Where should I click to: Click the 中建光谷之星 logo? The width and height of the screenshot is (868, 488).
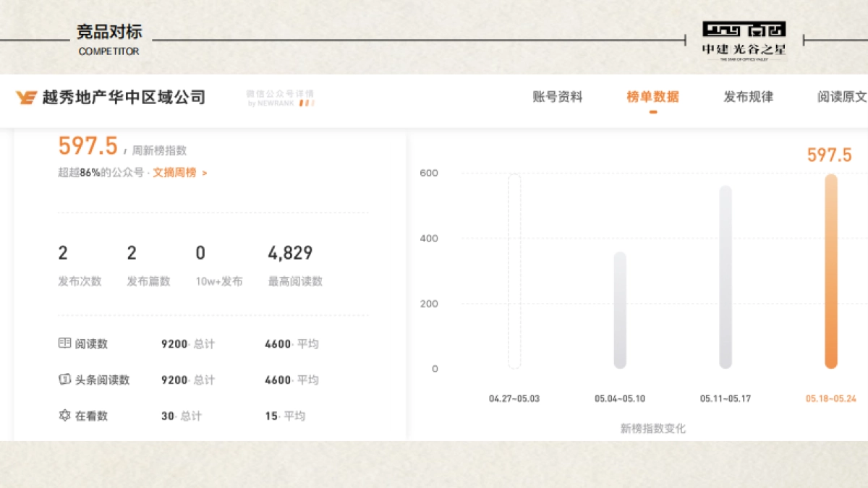pyautogui.click(x=744, y=40)
